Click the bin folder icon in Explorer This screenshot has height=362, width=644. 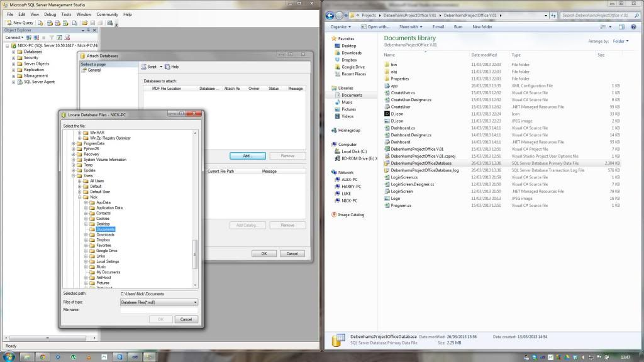(x=387, y=65)
